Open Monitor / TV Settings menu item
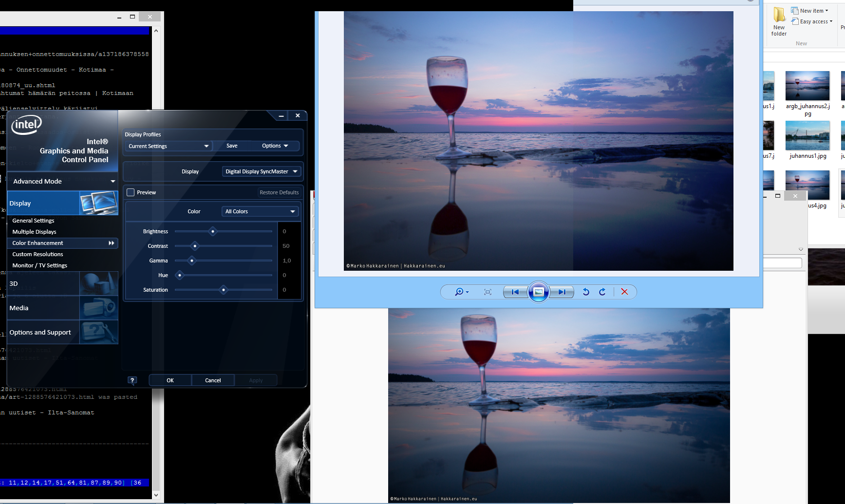Image resolution: width=845 pixels, height=504 pixels. [x=39, y=265]
